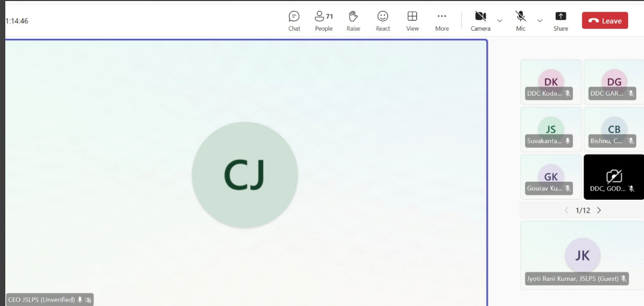Turn on the Camera
Image resolution: width=644 pixels, height=306 pixels.
click(x=480, y=21)
